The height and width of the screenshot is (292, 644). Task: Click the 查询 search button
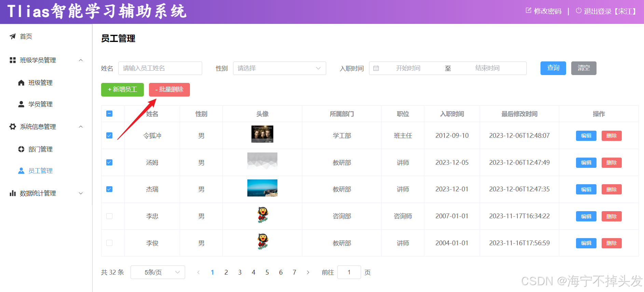pos(553,68)
